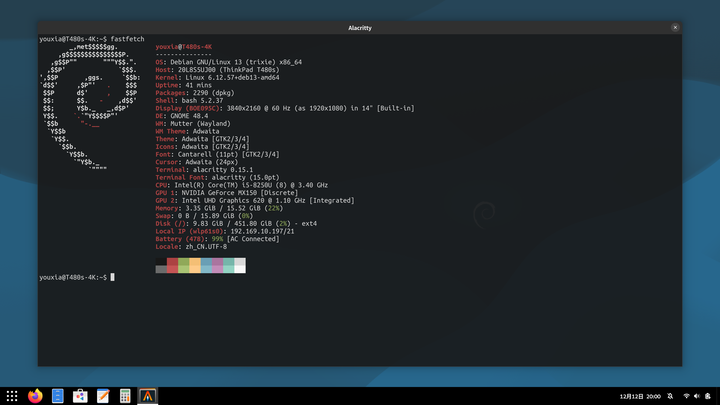This screenshot has width=720, height=405.
Task: Close the Alacritty window
Action: pyautogui.click(x=675, y=28)
